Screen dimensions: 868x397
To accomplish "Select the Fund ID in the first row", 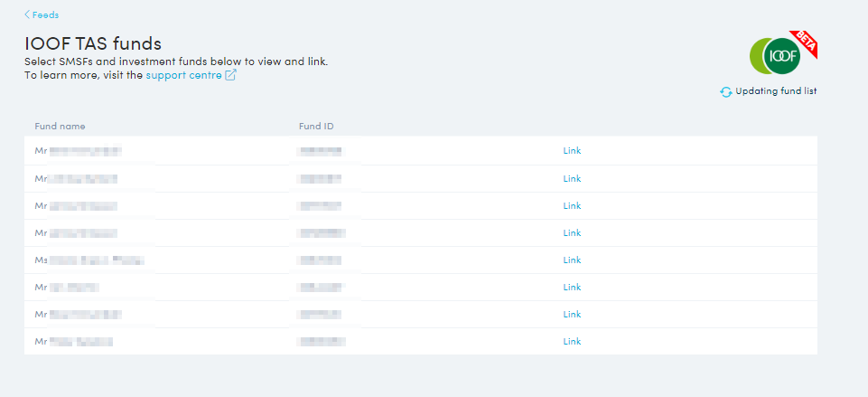I will coord(319,151).
